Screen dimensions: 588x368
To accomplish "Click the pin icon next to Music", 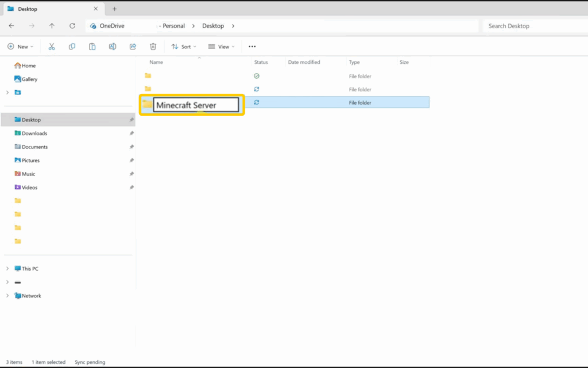I will pos(131,174).
